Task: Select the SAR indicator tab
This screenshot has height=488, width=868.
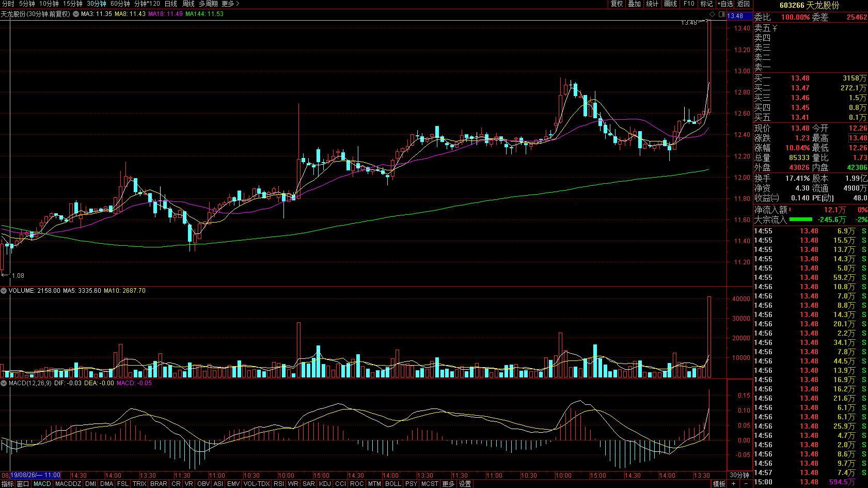Action: pos(309,484)
